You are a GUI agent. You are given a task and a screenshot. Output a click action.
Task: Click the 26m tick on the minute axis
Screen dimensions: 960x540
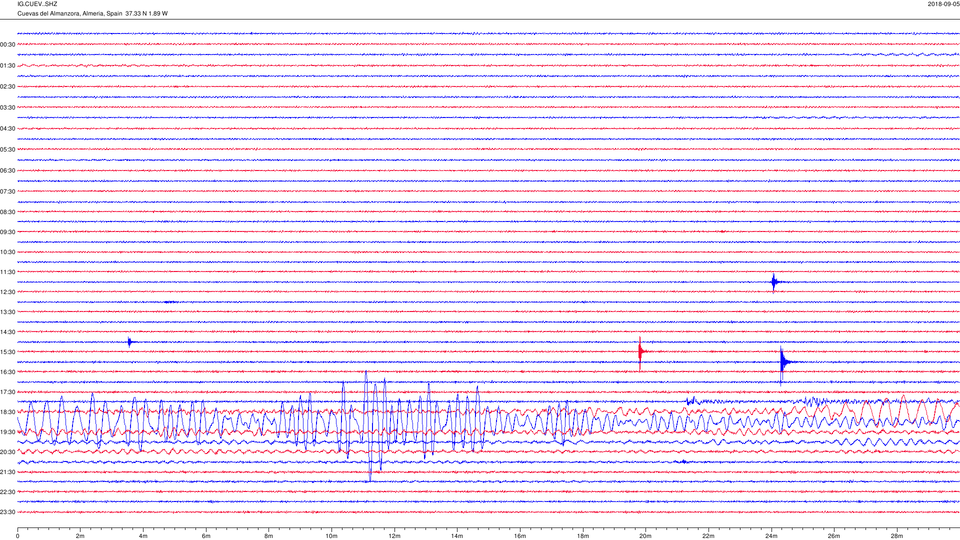point(834,536)
